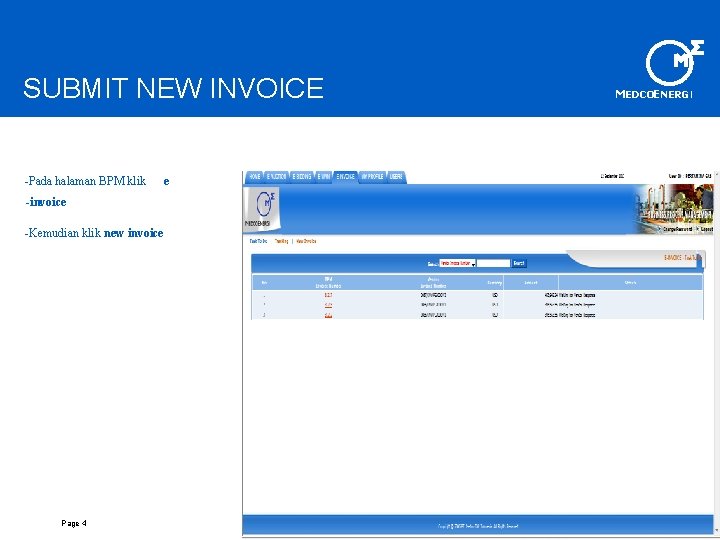
Task: Click the Task To Do link
Action: click(258, 241)
